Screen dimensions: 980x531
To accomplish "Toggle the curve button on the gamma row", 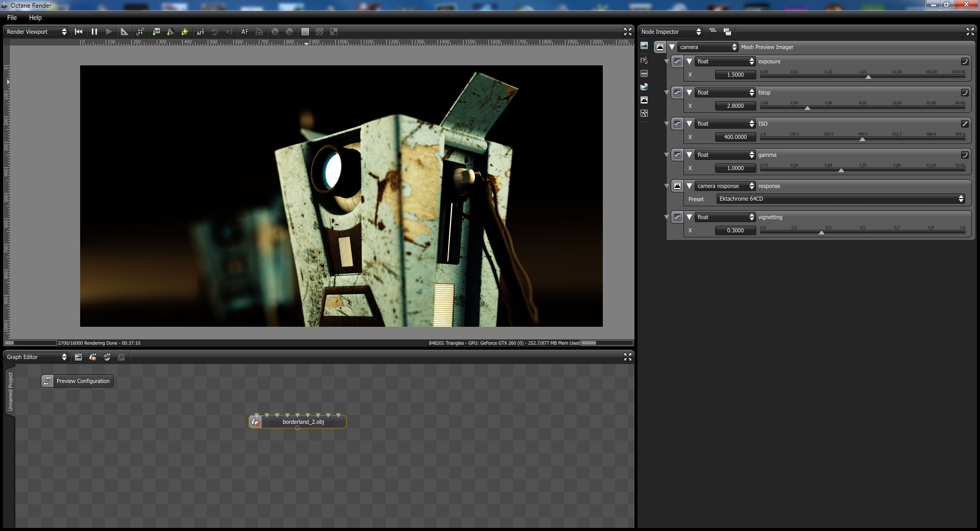I will pyautogui.click(x=964, y=155).
